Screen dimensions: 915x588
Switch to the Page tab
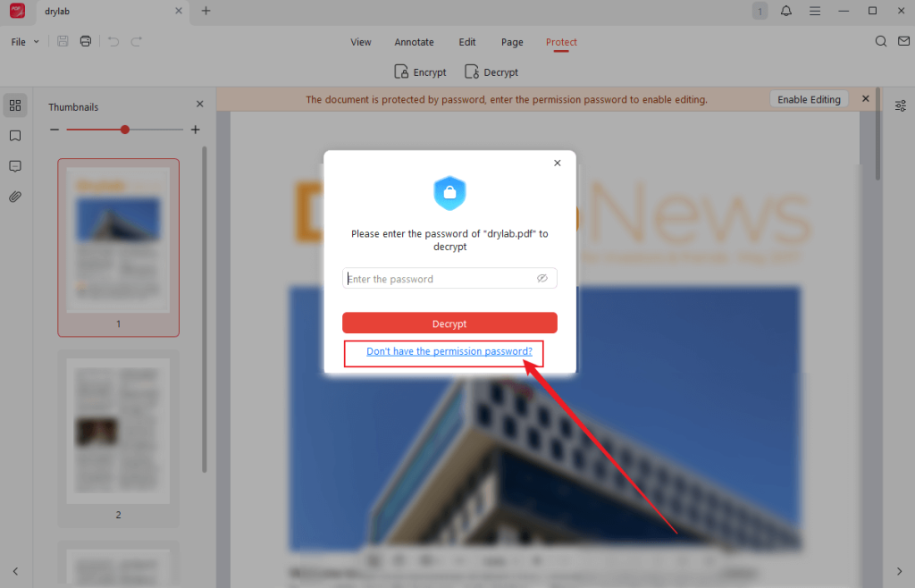click(x=512, y=42)
